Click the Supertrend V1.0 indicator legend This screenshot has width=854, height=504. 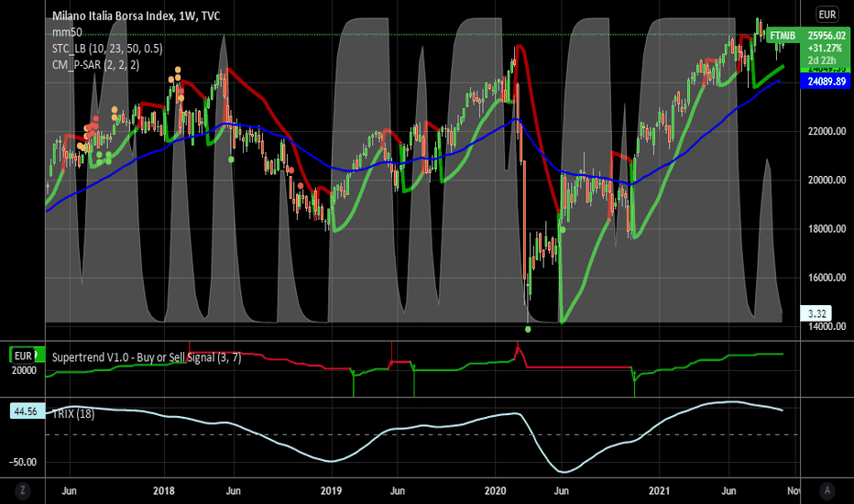click(147, 357)
